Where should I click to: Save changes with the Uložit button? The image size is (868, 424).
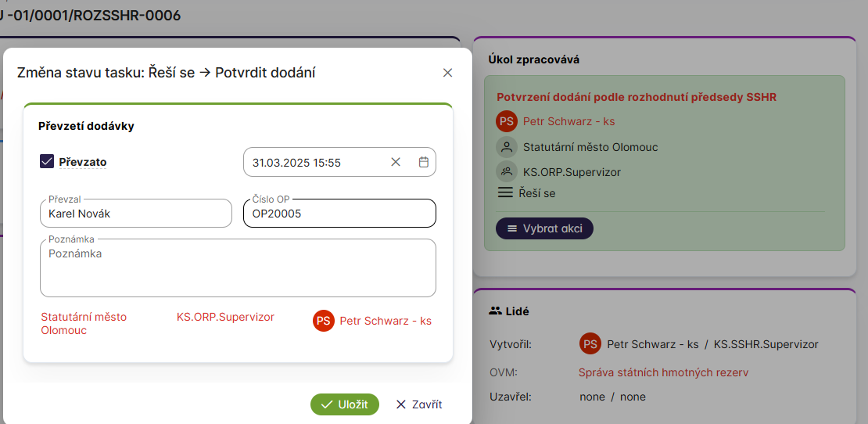coord(345,404)
